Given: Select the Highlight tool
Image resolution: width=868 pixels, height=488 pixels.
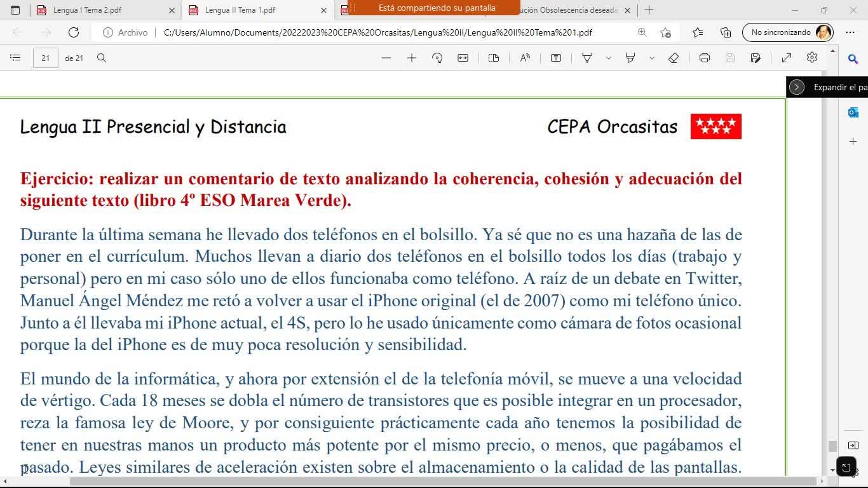Looking at the screenshot, I should point(630,58).
